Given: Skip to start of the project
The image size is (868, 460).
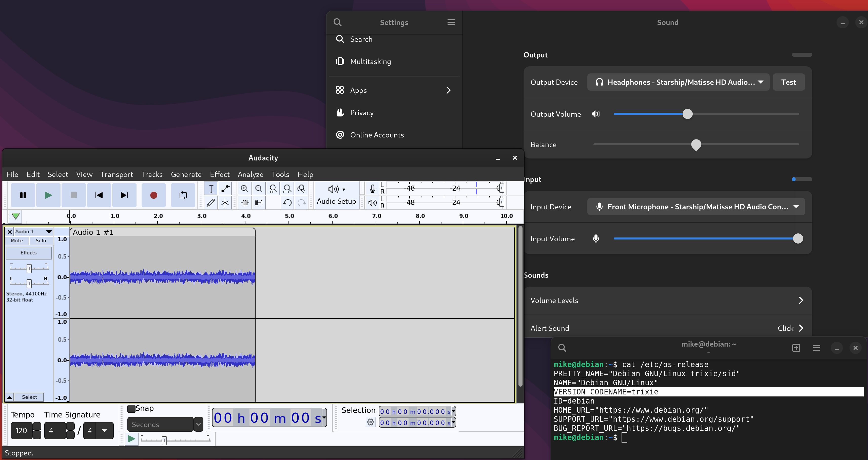Looking at the screenshot, I should coord(99,195).
